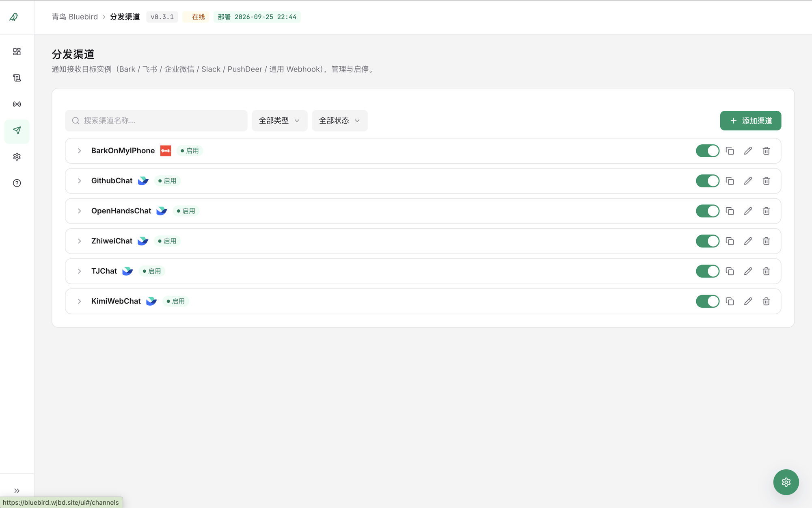Delete the GithubChat channel
812x508 pixels.
click(x=766, y=181)
